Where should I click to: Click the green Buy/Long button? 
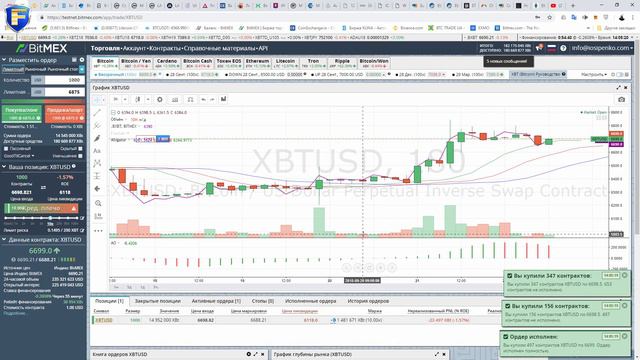click(x=22, y=114)
